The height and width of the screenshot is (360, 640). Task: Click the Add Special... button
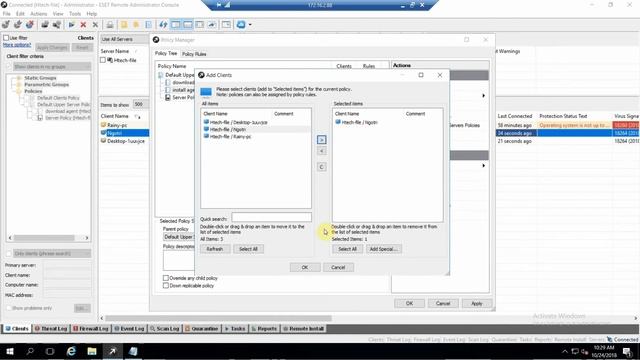pos(383,249)
